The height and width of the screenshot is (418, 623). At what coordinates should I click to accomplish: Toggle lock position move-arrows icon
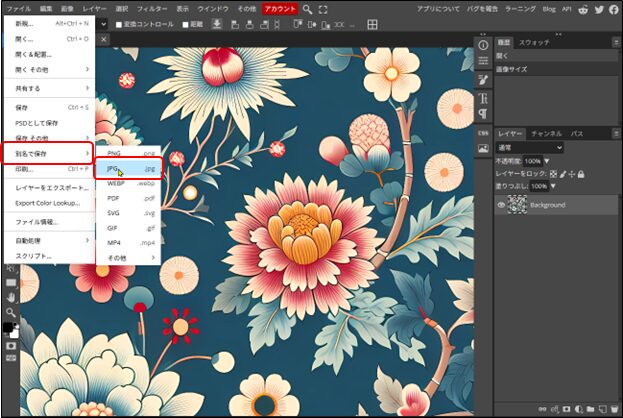pyautogui.click(x=572, y=174)
